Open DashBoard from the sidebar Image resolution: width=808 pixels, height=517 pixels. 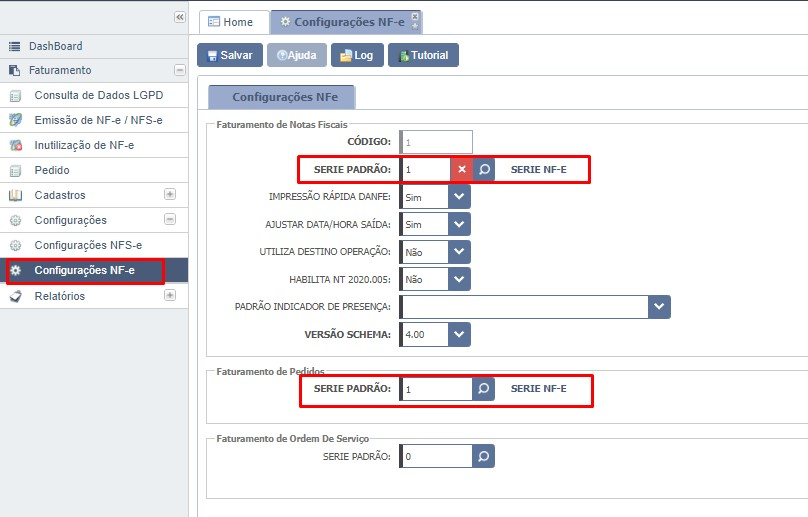(x=56, y=46)
